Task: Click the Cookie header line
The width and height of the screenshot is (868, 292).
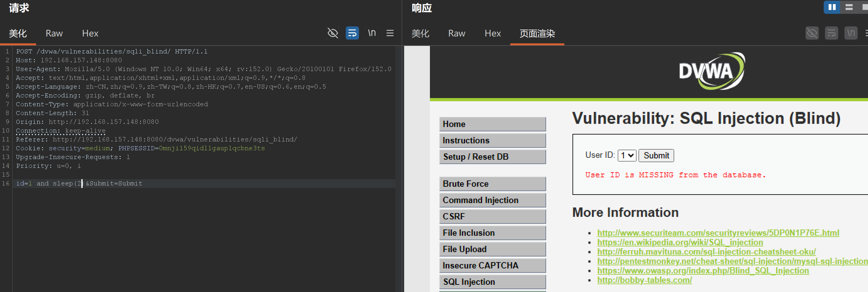Action: click(140, 148)
